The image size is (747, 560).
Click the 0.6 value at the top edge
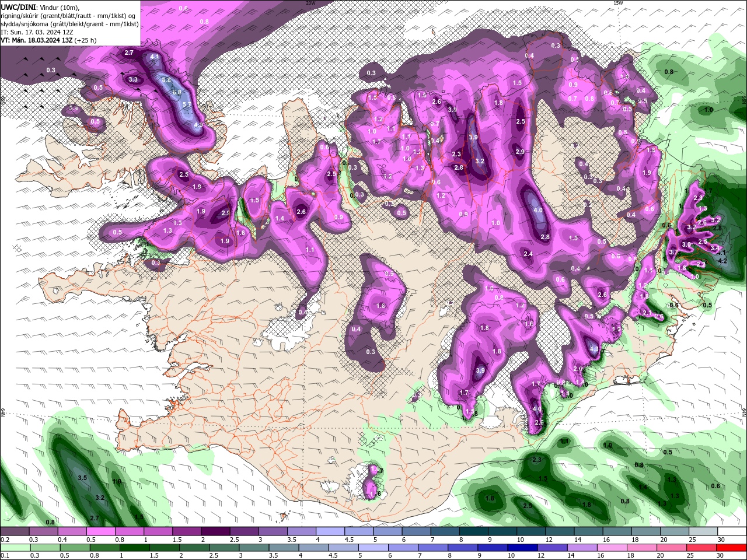pyautogui.click(x=183, y=8)
